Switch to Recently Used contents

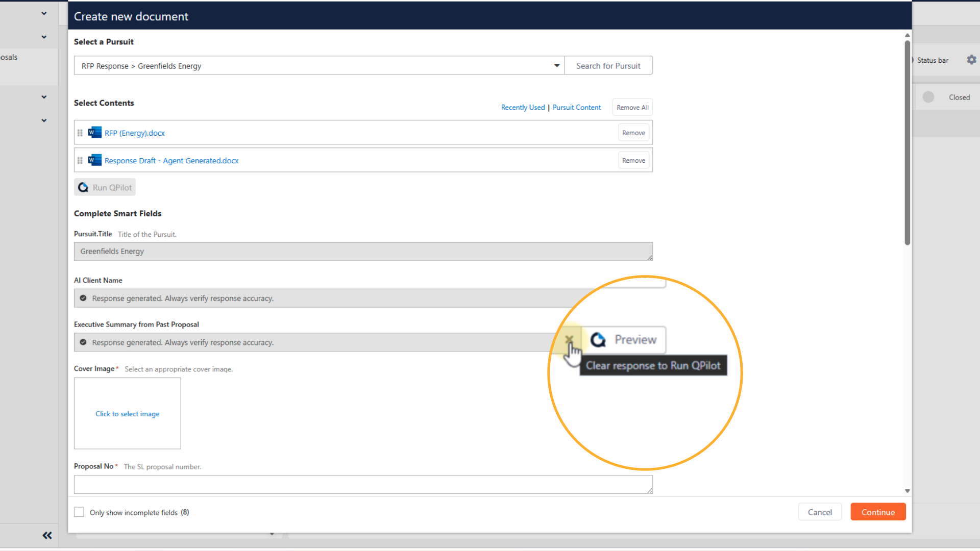click(x=523, y=108)
